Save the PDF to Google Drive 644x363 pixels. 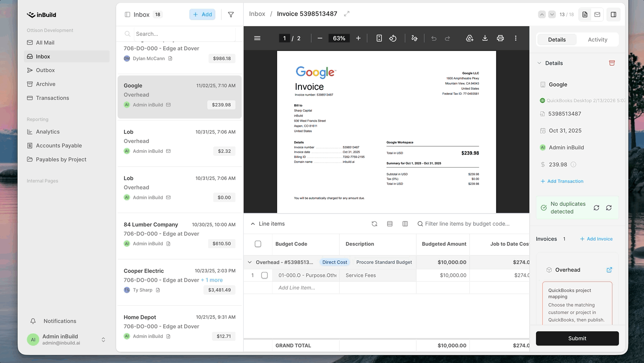pyautogui.click(x=470, y=38)
